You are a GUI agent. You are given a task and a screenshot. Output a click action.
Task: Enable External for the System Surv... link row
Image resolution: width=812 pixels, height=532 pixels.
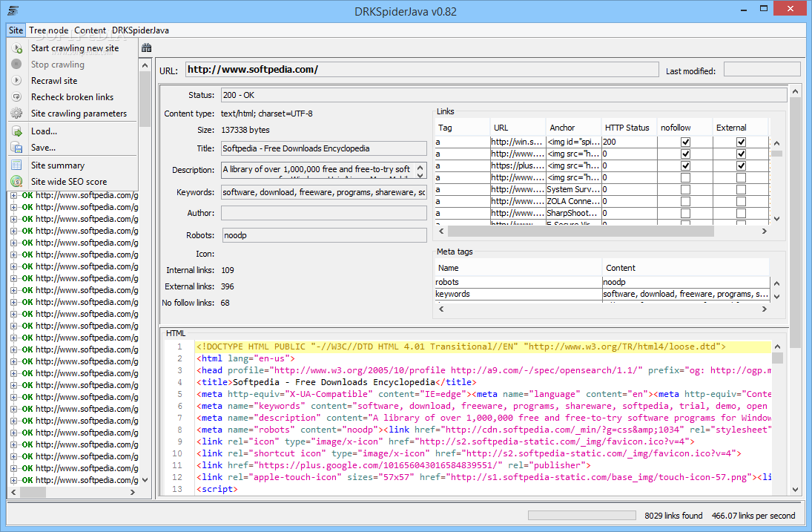741,190
